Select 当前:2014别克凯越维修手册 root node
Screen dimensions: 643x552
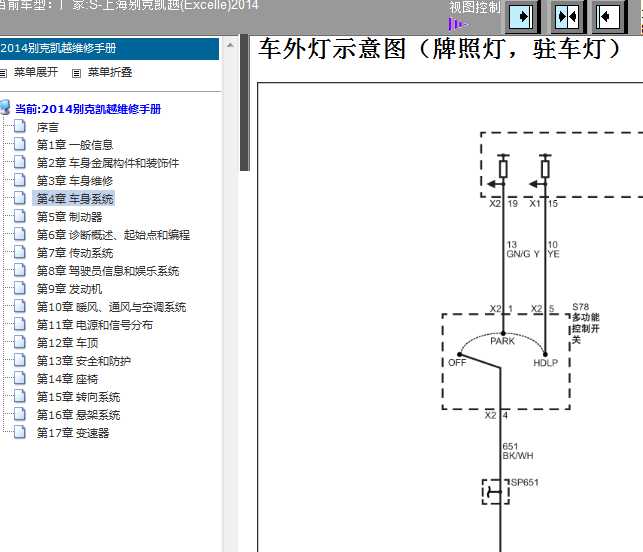[88, 109]
